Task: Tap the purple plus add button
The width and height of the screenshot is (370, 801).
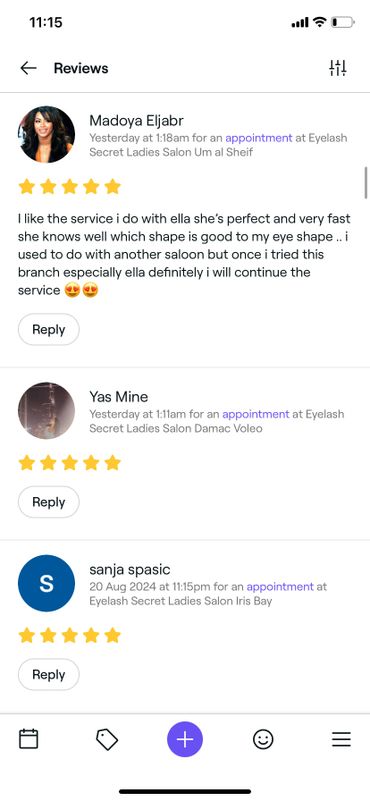Action: point(185,739)
